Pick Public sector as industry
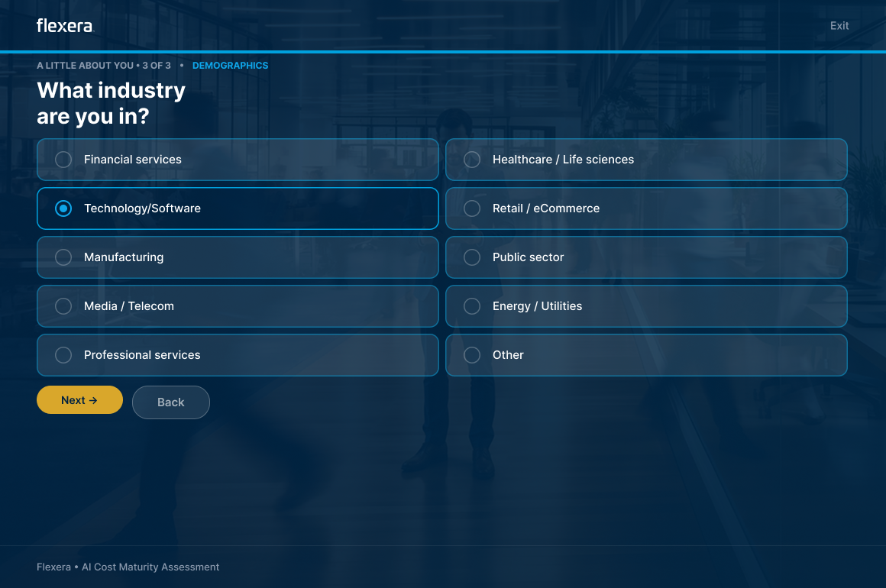Image resolution: width=886 pixels, height=588 pixels. (646, 257)
